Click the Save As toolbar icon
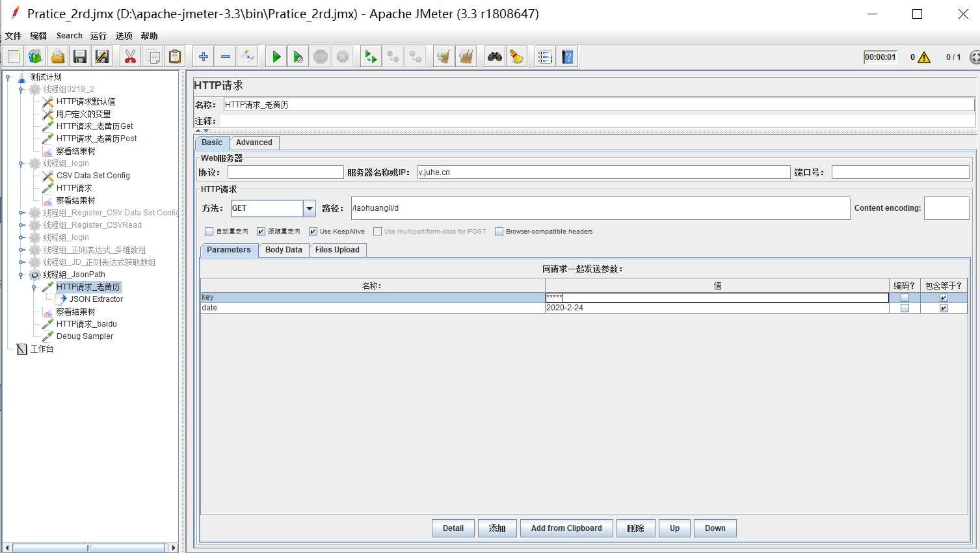Viewport: 980px width, 553px height. coord(102,57)
